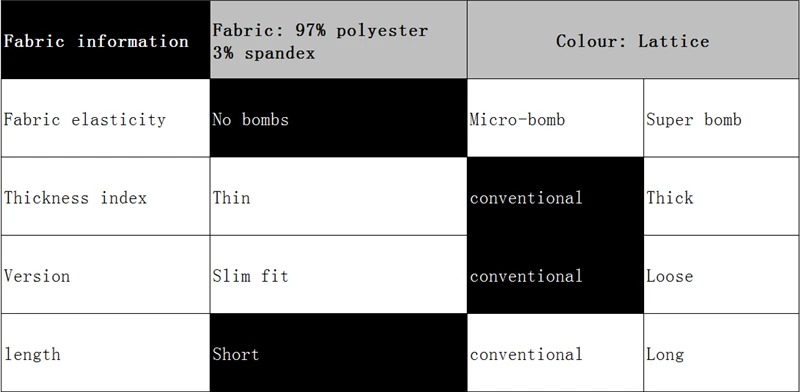Select highlighted 'conventional' in Thickness index row
Screen dimensions: 800x392
click(x=555, y=197)
